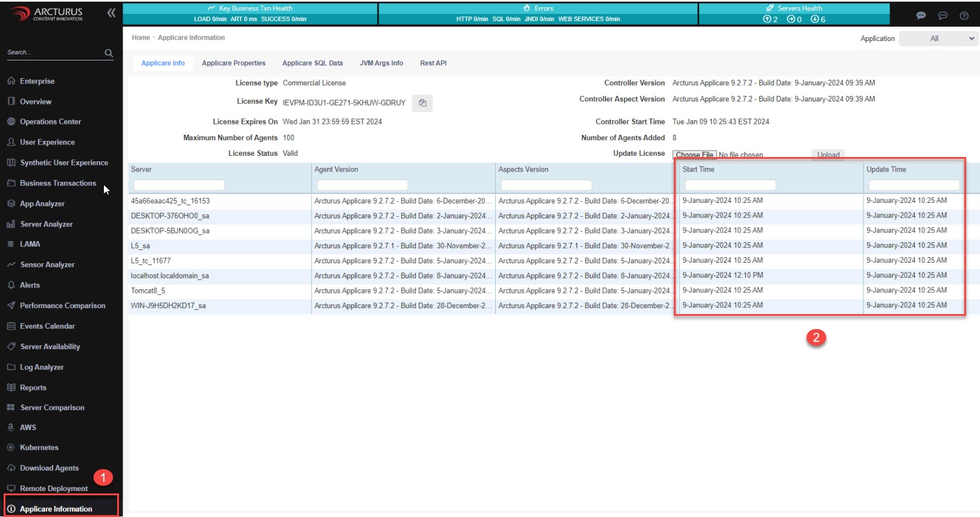Open Remote Deployment
Image resolution: width=980 pixels, height=517 pixels.
(x=54, y=489)
